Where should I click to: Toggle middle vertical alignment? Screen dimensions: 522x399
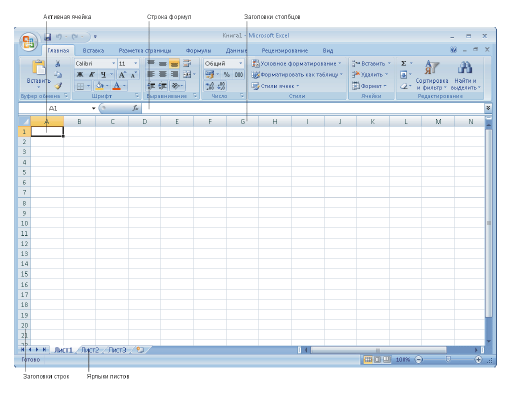coord(162,63)
